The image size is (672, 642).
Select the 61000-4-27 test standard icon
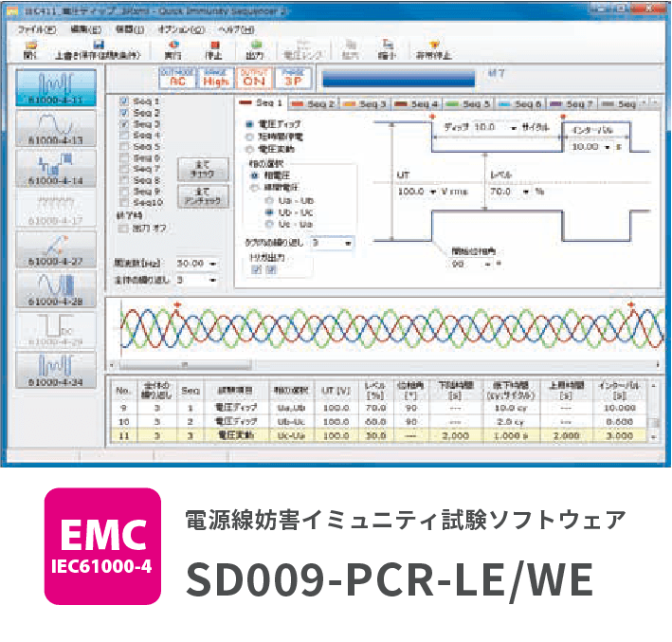tap(56, 248)
